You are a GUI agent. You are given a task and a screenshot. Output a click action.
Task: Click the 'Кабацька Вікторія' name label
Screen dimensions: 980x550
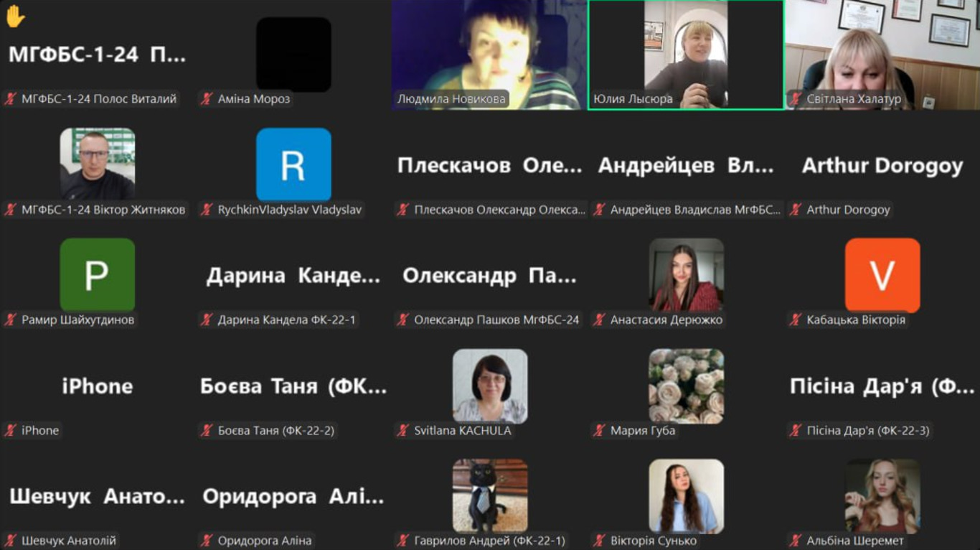coord(856,320)
